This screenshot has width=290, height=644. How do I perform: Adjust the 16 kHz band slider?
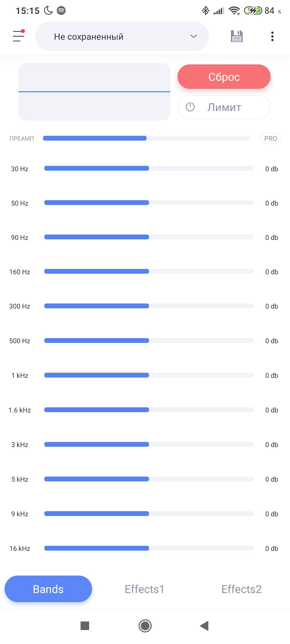coord(149,548)
